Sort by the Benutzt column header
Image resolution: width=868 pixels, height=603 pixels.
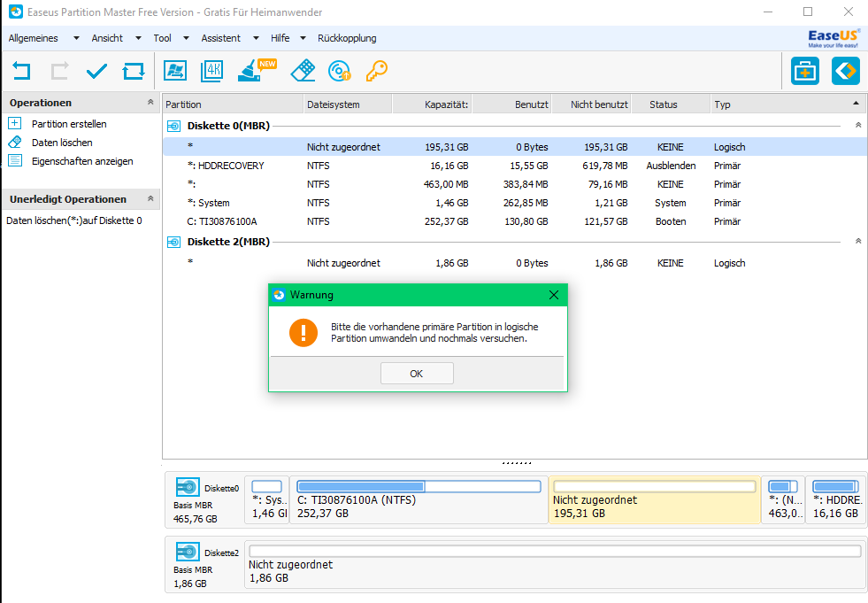pos(511,104)
